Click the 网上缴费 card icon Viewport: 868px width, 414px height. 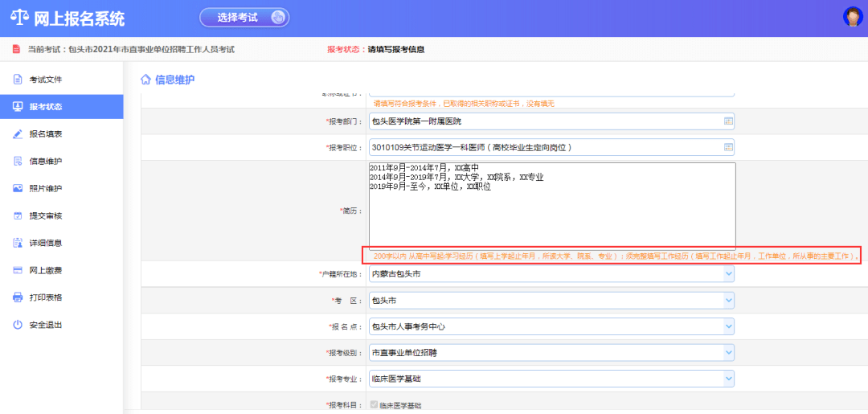18,270
